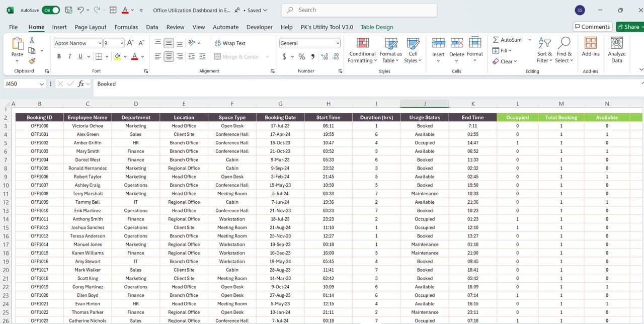Image resolution: width=644 pixels, height=324 pixels.
Task: Toggle center horizontal alignment
Action: tap(169, 57)
